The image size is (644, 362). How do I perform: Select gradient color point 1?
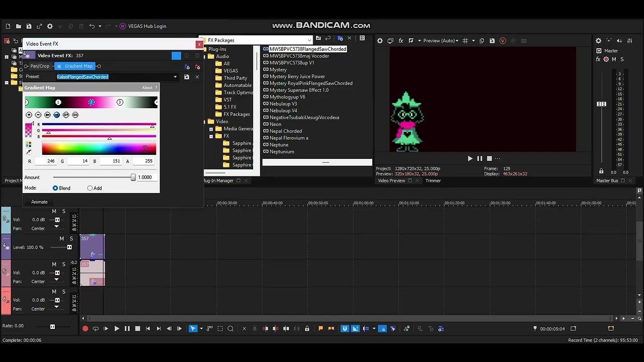[58, 103]
